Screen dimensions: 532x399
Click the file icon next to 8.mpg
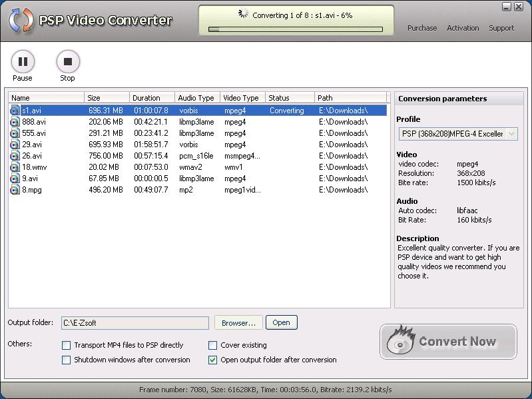pyautogui.click(x=15, y=190)
